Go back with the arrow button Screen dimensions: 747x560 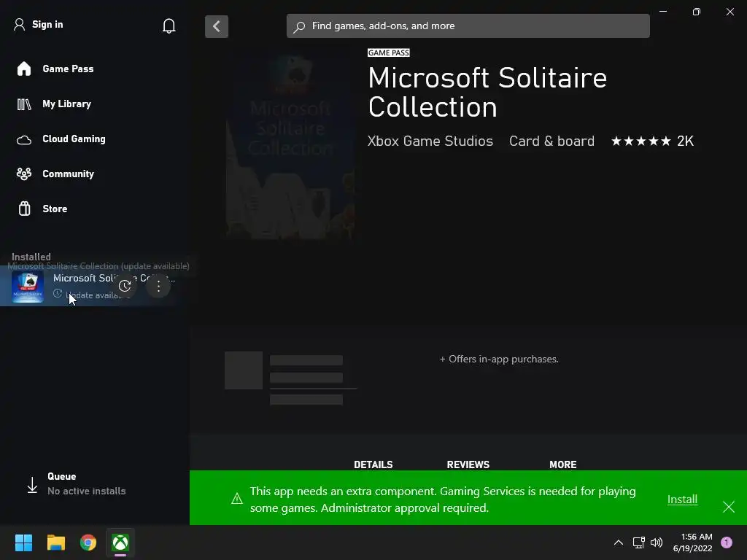coord(216,26)
